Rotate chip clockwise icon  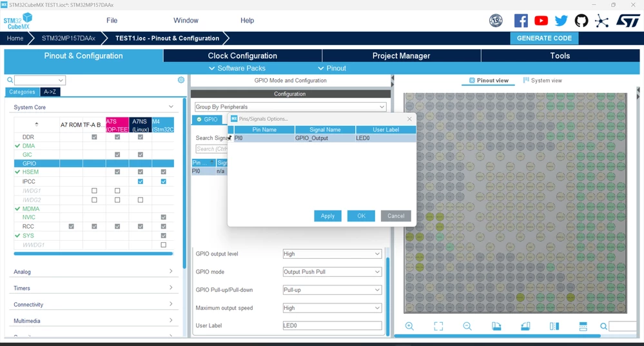pyautogui.click(x=496, y=326)
